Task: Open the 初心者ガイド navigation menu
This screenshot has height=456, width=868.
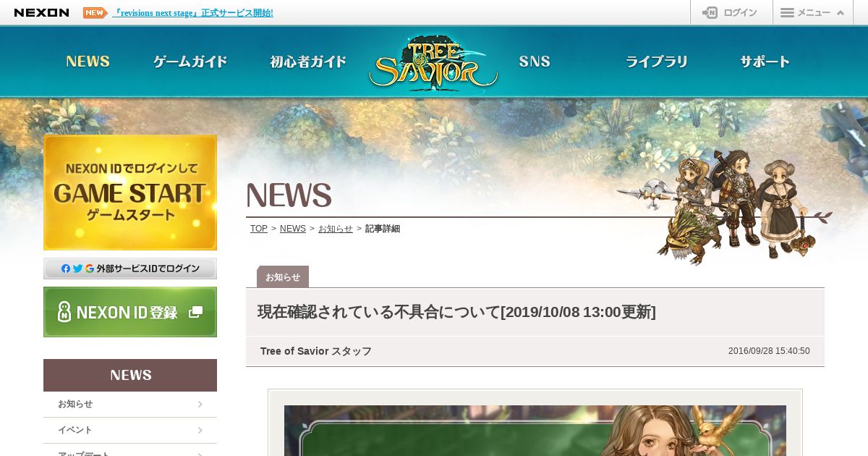Action: click(x=308, y=62)
